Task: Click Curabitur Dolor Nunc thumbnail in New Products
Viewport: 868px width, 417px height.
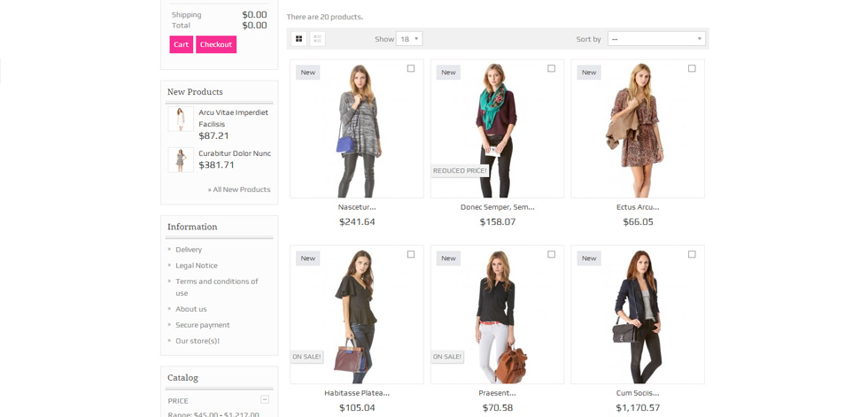Action: 181,160
